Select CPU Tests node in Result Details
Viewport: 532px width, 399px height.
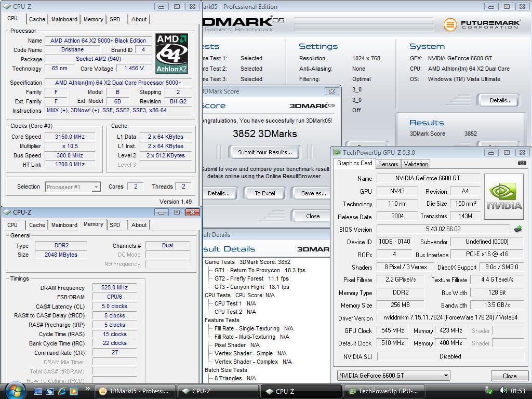tap(240, 295)
